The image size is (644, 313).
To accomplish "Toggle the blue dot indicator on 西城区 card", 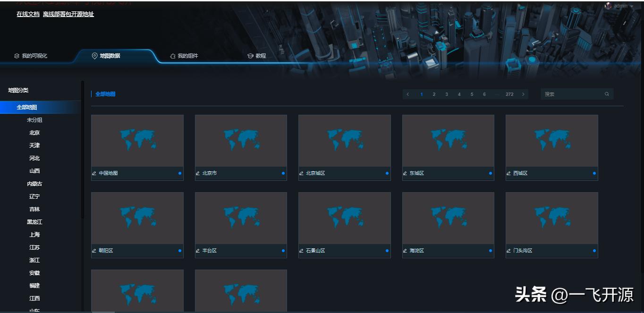I will [593, 173].
